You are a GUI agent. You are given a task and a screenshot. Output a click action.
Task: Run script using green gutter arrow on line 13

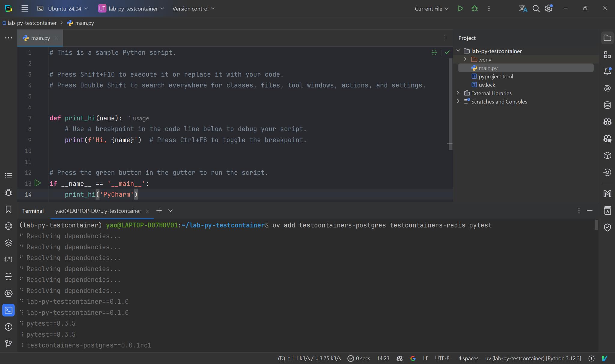click(38, 183)
